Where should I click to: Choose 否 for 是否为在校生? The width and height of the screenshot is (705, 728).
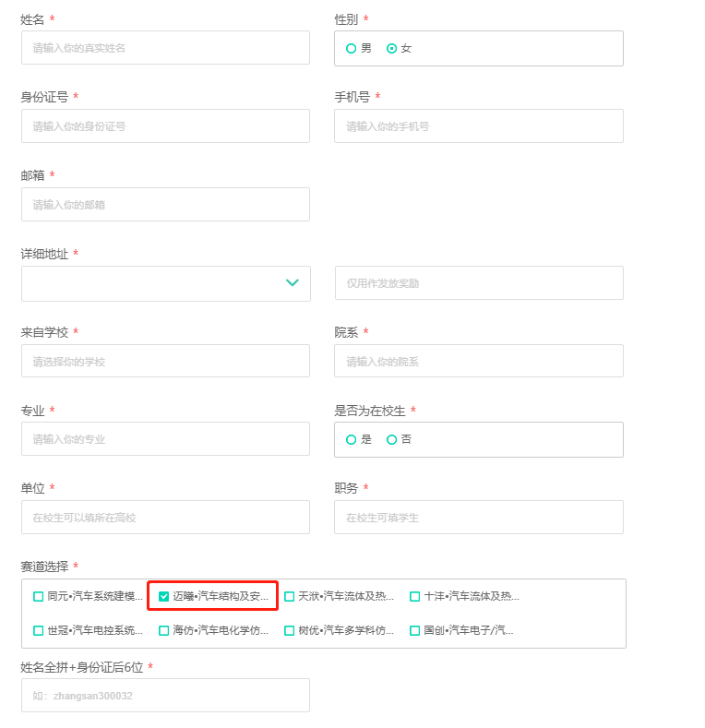click(391, 439)
